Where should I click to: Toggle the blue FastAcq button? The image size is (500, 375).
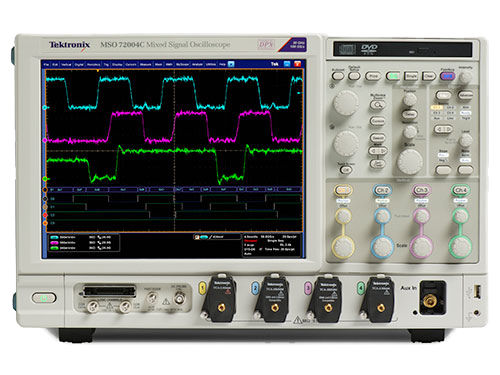(x=447, y=76)
